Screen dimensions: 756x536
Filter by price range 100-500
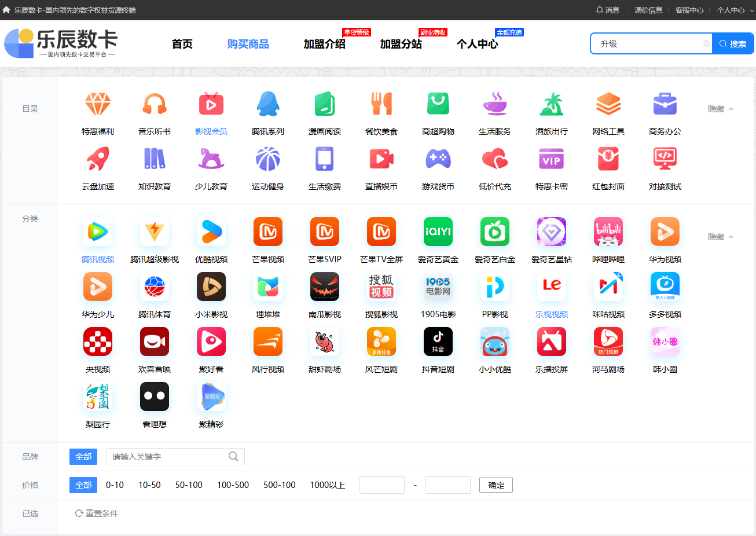(233, 485)
